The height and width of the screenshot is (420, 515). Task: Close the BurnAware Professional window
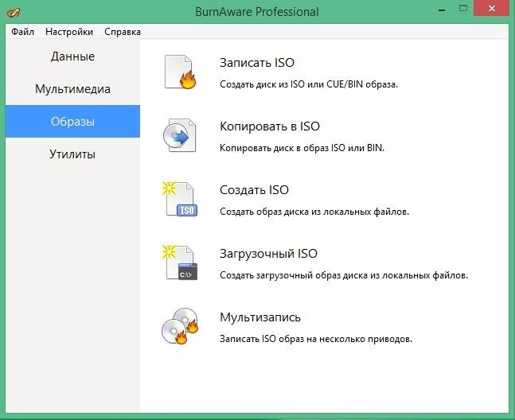click(492, 8)
